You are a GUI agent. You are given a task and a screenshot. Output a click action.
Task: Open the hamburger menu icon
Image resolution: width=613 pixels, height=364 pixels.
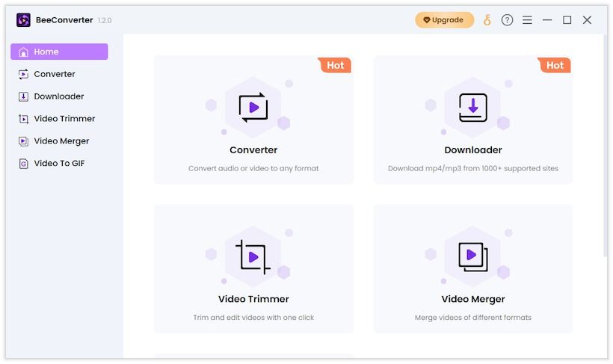(527, 20)
